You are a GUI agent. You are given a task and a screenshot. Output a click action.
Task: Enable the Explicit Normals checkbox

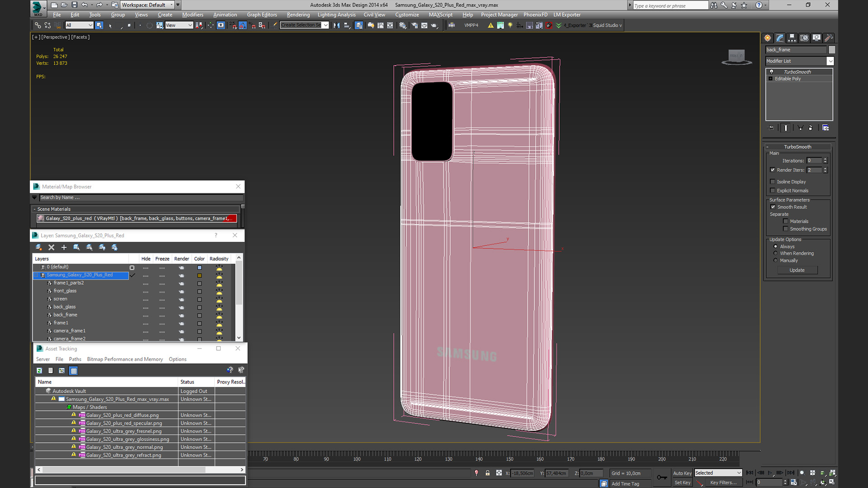tap(773, 191)
